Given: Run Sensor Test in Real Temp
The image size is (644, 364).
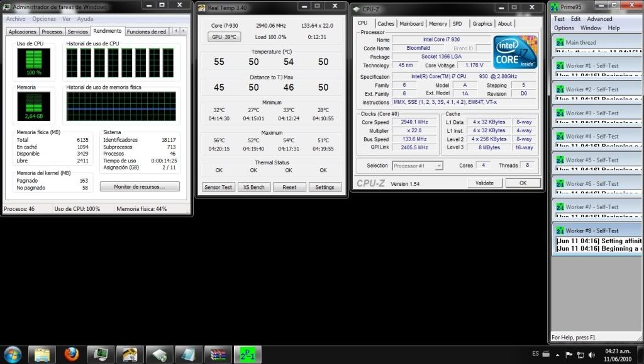Looking at the screenshot, I should pos(218,187).
